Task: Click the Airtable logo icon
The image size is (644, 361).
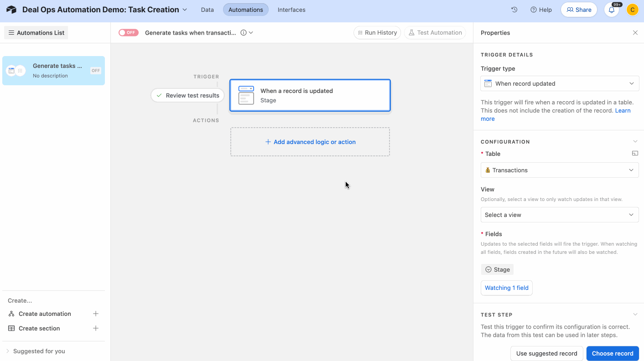Action: [x=11, y=10]
